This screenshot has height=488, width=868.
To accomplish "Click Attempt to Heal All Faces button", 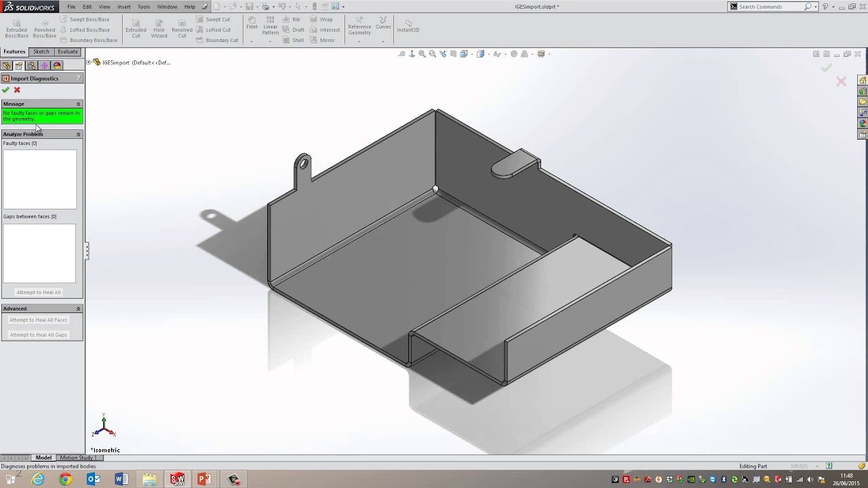I will pos(39,320).
